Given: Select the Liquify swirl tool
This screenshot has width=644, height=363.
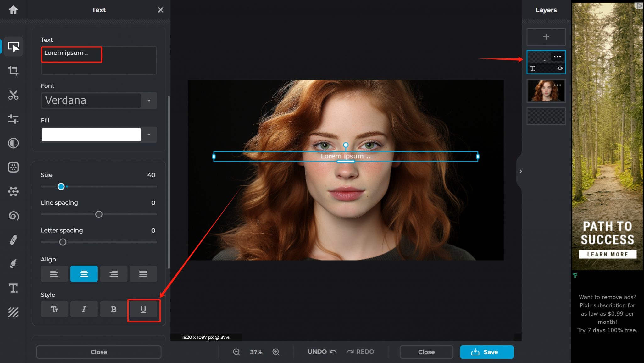Looking at the screenshot, I should tap(13, 216).
